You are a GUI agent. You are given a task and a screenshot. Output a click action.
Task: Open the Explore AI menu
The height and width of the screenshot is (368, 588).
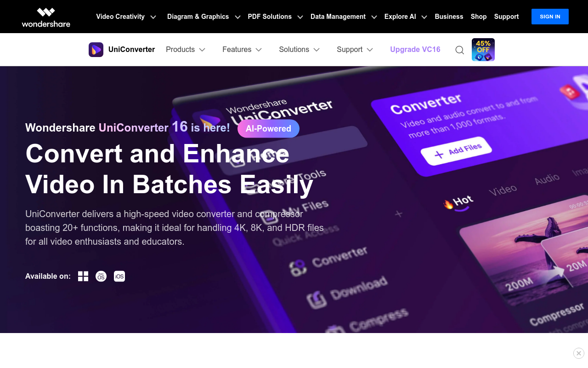click(400, 17)
